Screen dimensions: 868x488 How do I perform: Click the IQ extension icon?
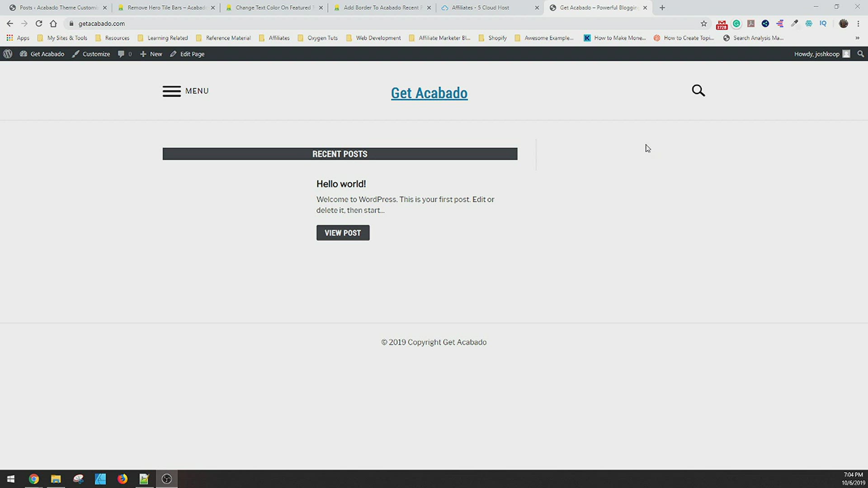823,23
